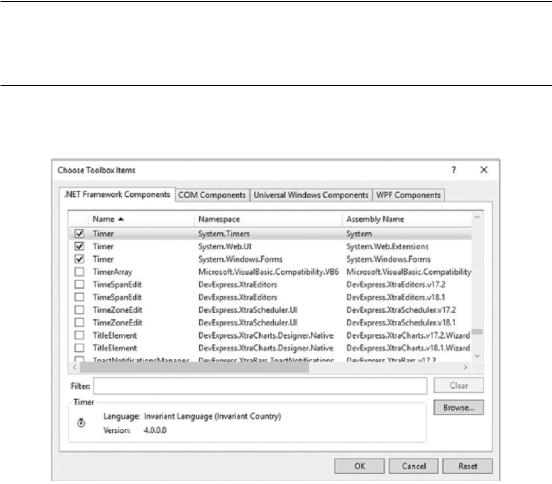Viewport: 552px width, 484px height.
Task: Check TimeZoneEdit v18.1 checkbox
Action: [80, 322]
